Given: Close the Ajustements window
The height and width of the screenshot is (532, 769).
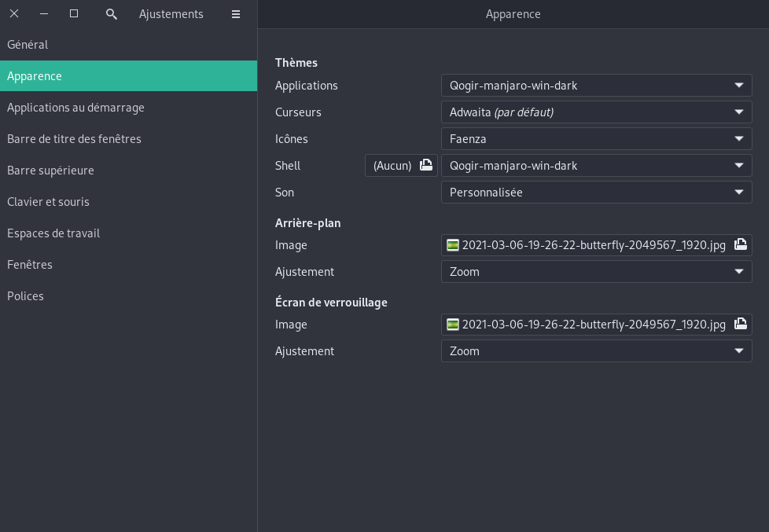Looking at the screenshot, I should click(x=14, y=13).
